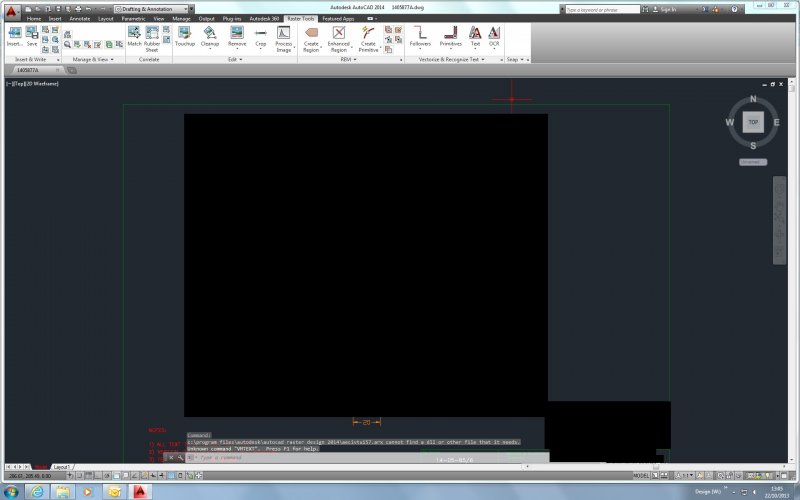Viewport: 800px width, 500px height.
Task: Toggle Polar Tracking in status bar
Action: point(107,476)
